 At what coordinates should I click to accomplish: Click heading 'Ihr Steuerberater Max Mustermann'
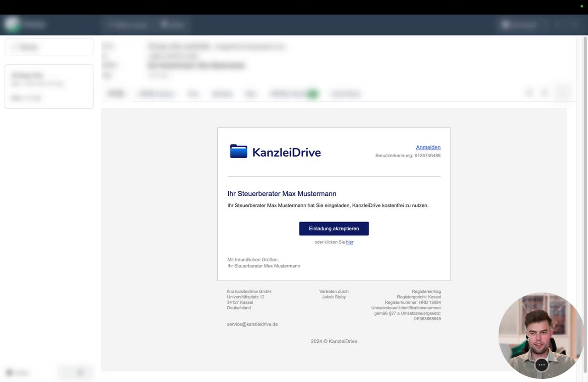[x=282, y=194]
